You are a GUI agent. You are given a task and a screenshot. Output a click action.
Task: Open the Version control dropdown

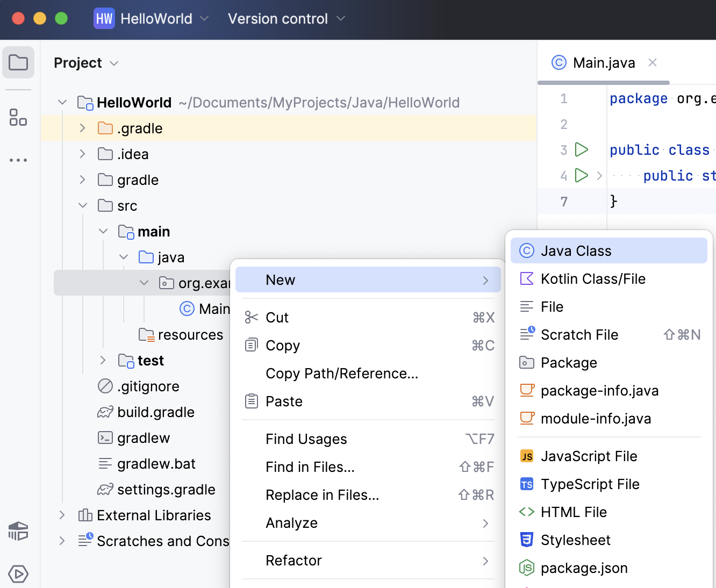340,18
